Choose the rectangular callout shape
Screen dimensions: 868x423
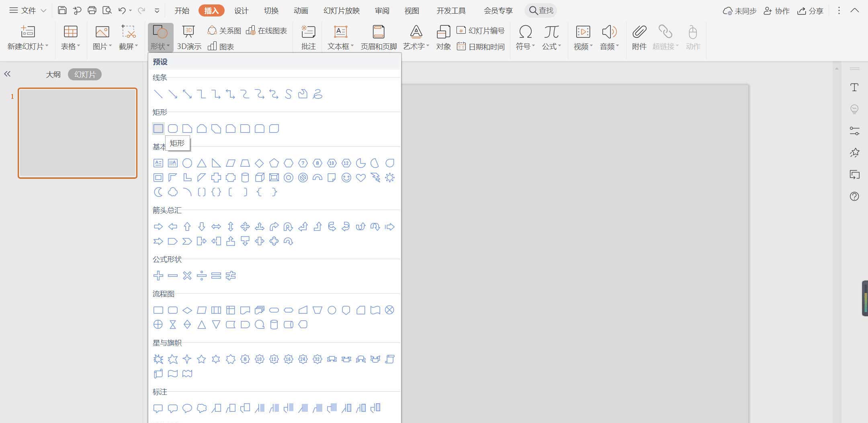point(158,408)
